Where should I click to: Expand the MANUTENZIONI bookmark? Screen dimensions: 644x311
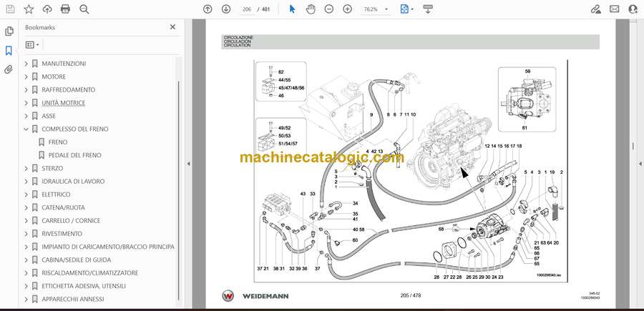point(26,64)
